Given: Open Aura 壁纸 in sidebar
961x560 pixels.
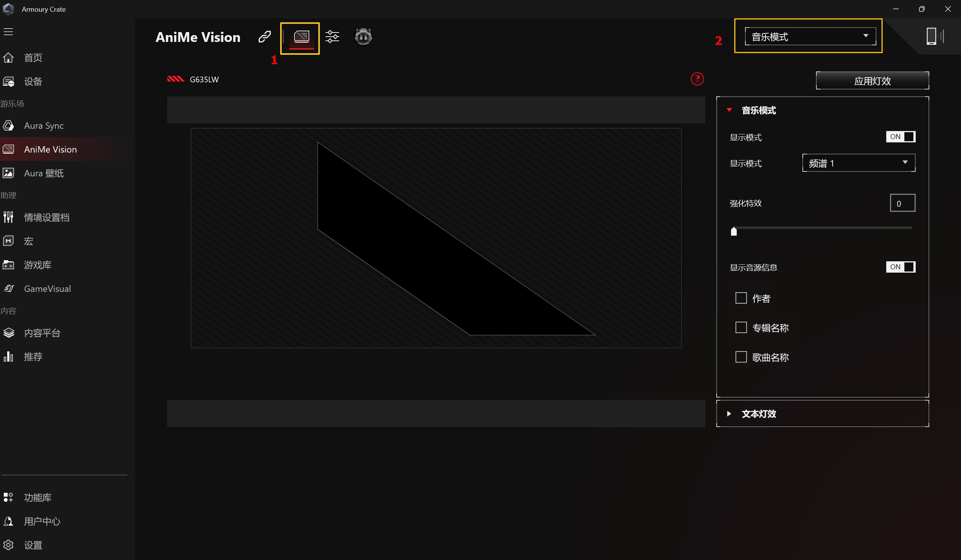Looking at the screenshot, I should click(x=44, y=173).
